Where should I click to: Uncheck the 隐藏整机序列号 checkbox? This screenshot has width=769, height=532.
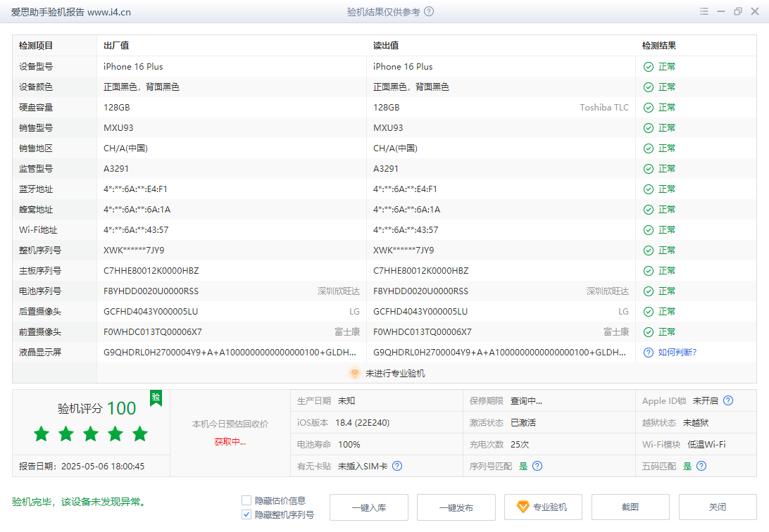(246, 515)
